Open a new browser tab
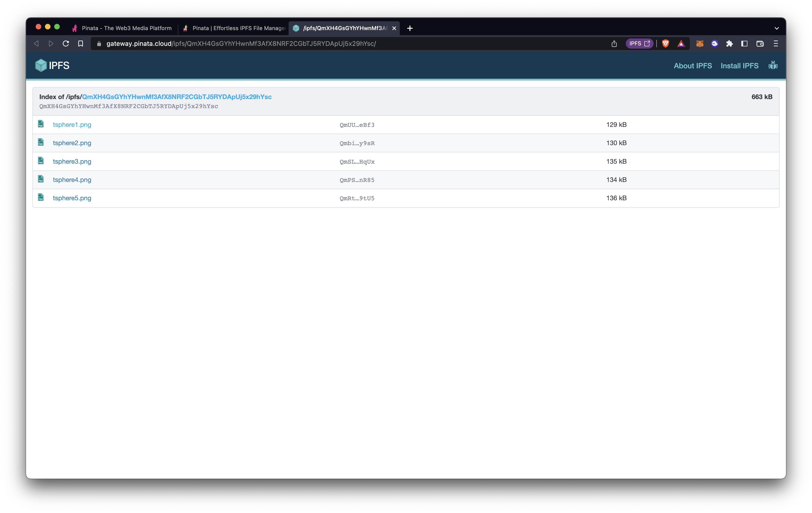The width and height of the screenshot is (812, 513). pos(410,28)
